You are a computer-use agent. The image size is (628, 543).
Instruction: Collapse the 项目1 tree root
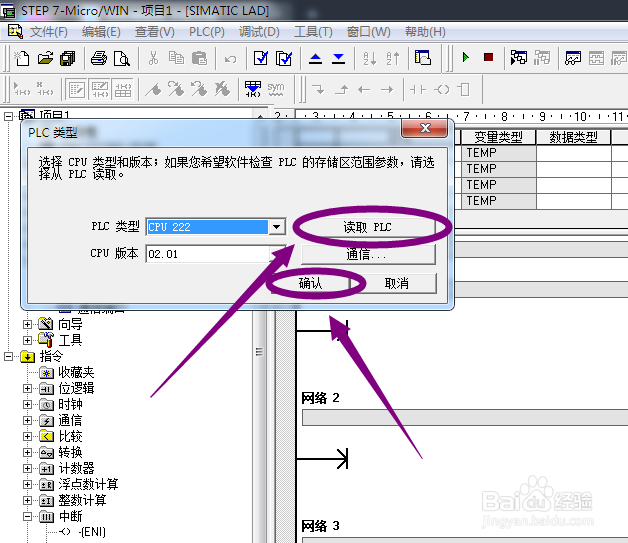tap(8, 116)
